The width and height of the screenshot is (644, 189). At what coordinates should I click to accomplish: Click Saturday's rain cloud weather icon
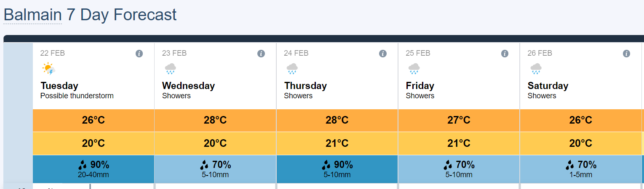click(536, 69)
